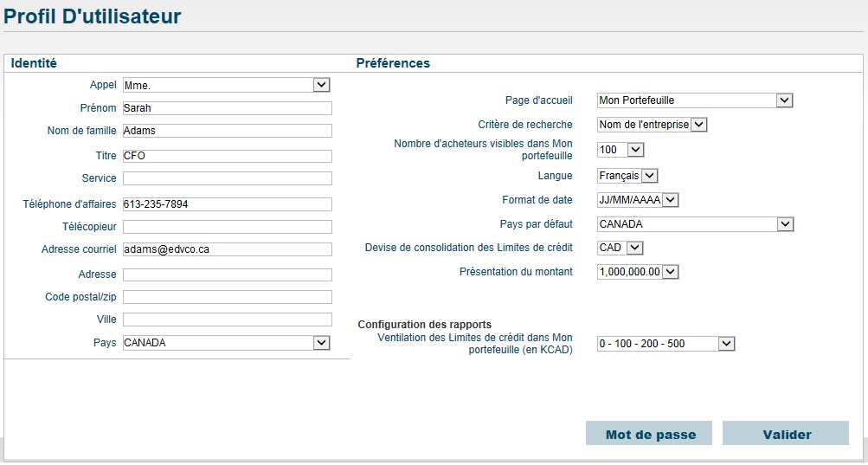Click the empty Service input field

(228, 178)
